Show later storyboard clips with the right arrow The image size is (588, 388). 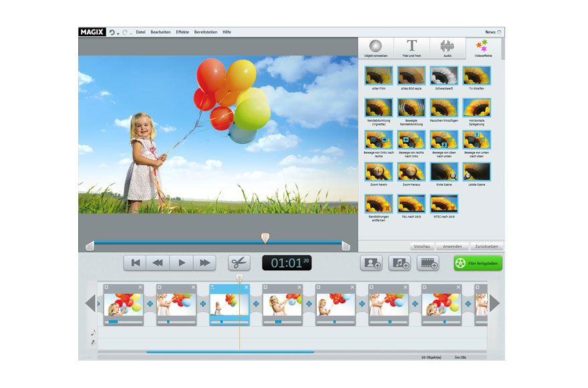(494, 303)
